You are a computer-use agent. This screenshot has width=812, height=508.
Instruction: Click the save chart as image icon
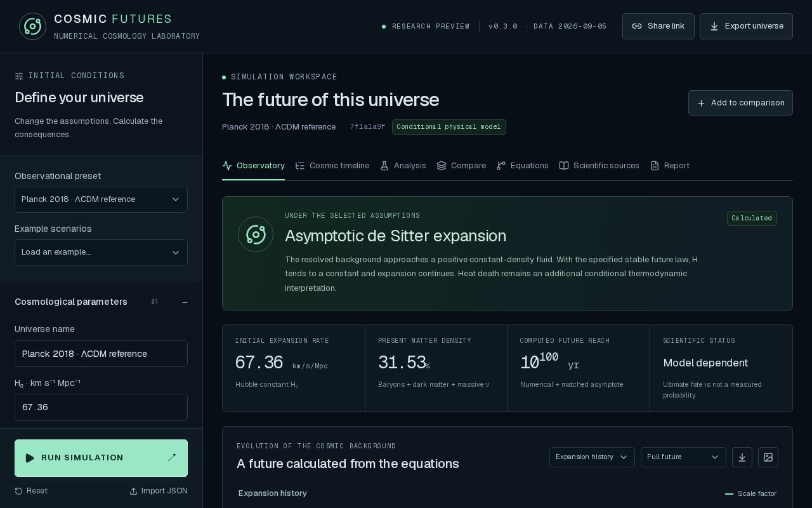pyautogui.click(x=768, y=457)
